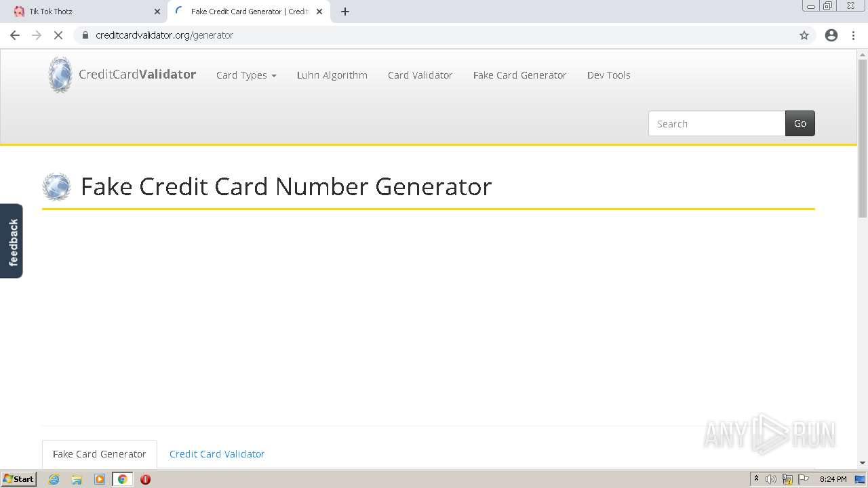Expand the Card Types dropdown

pos(246,75)
